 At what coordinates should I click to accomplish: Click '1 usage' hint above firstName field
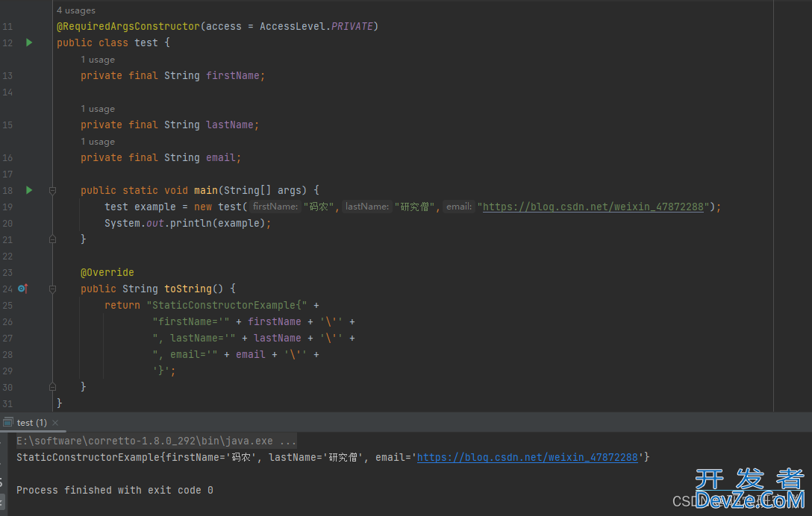coord(97,60)
